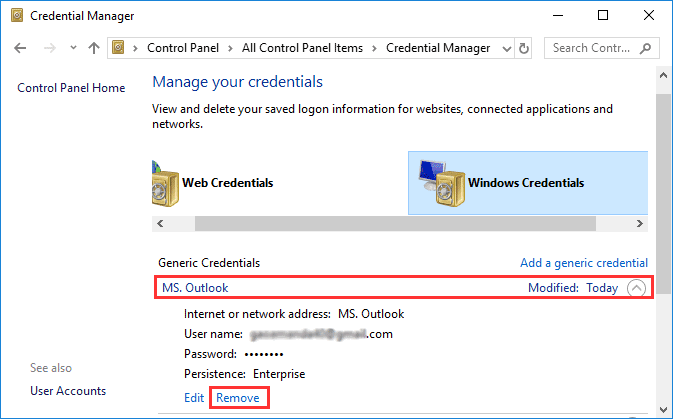Viewport: 673px width, 419px height.
Task: Open User Accounts under See also
Action: (68, 391)
